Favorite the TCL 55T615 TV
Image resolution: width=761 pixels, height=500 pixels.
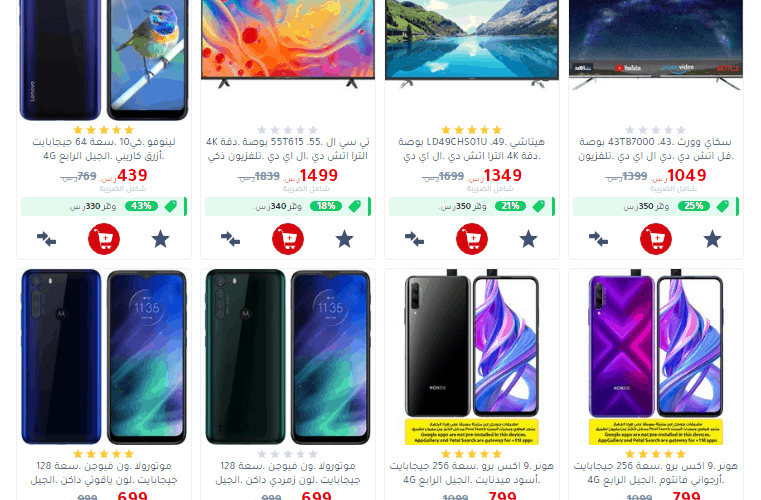[344, 239]
